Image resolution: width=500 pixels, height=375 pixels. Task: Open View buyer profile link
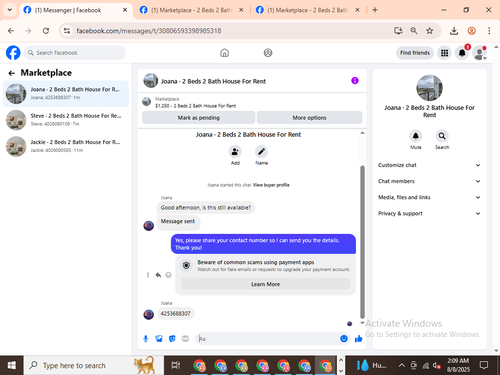[x=271, y=185]
